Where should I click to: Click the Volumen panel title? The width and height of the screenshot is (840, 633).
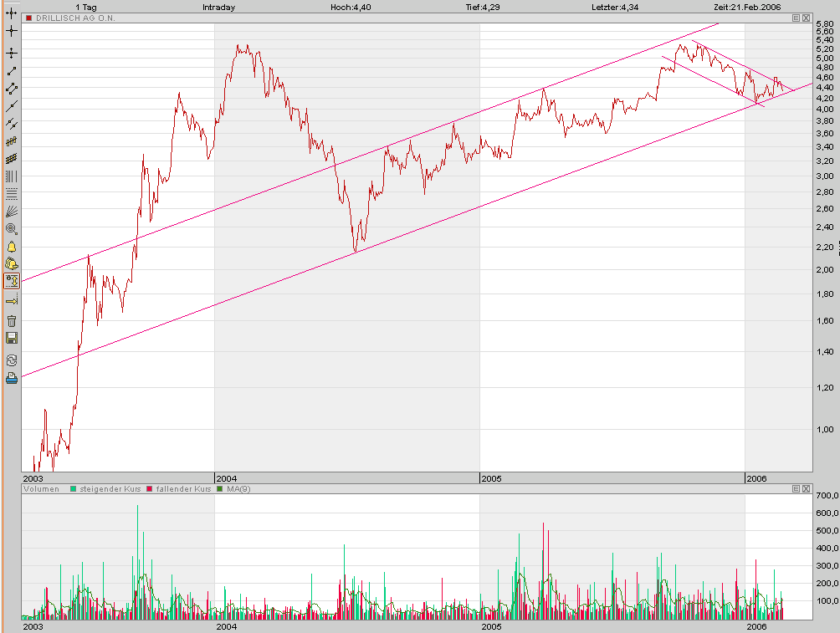42,488
